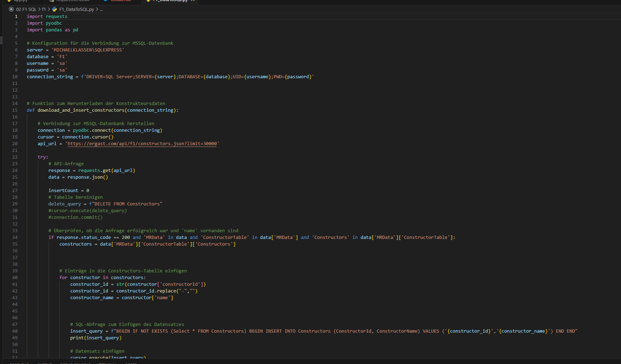Follow the ergast.com constructors API URL
The height and width of the screenshot is (364, 621).
pyautogui.click(x=142, y=144)
